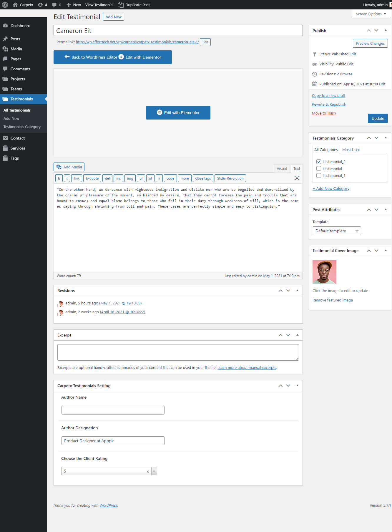Clear the client rating value with x
This screenshot has width=392, height=532.
coord(148,471)
